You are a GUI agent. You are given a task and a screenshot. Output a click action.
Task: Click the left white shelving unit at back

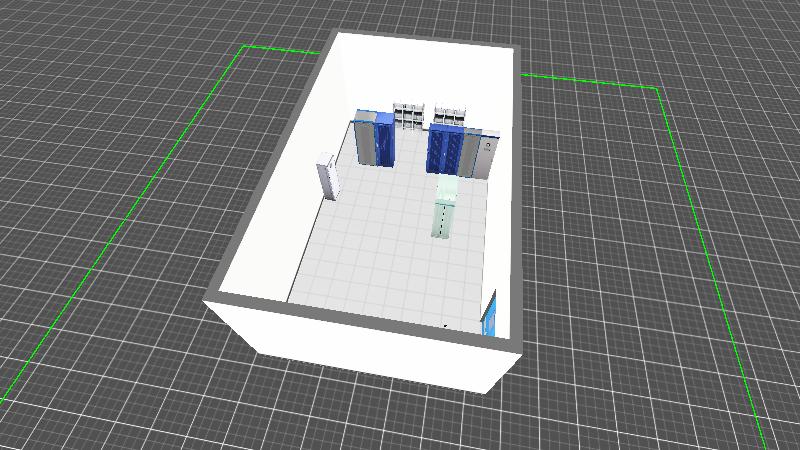(407, 116)
